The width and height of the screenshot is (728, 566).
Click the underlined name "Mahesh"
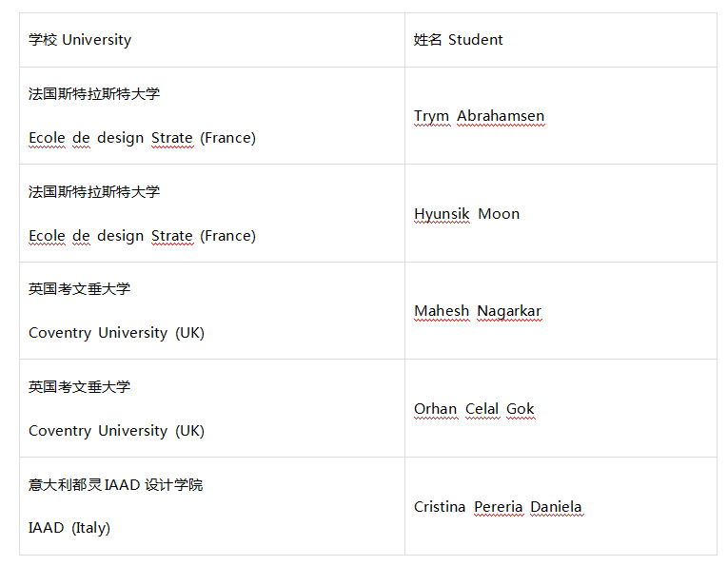[442, 311]
